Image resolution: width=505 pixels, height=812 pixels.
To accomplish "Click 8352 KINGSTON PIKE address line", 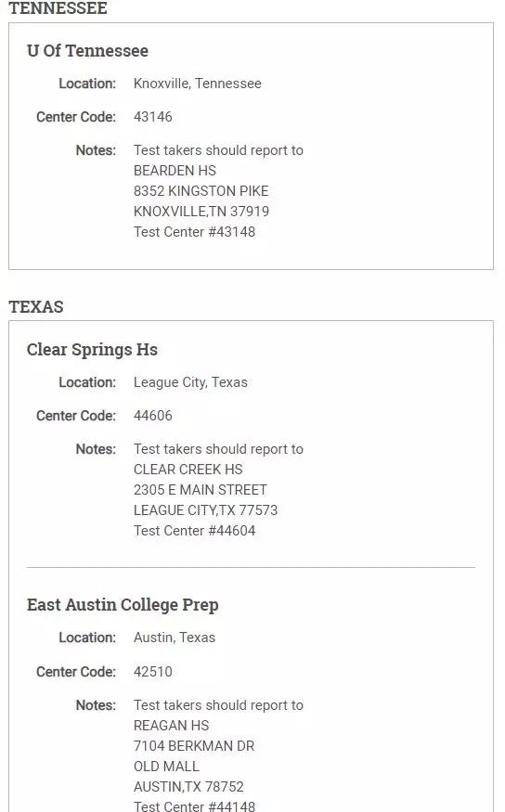I will (x=201, y=190).
